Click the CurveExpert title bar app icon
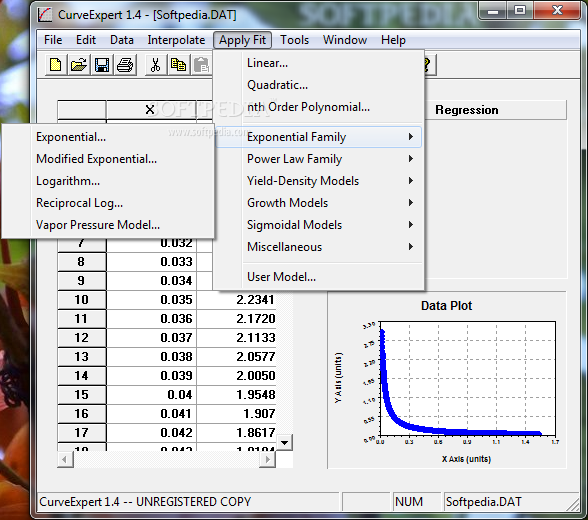This screenshot has width=588, height=520. [45, 15]
